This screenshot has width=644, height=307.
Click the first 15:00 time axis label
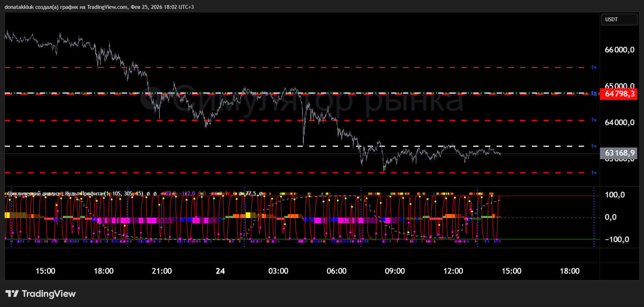pos(45,271)
